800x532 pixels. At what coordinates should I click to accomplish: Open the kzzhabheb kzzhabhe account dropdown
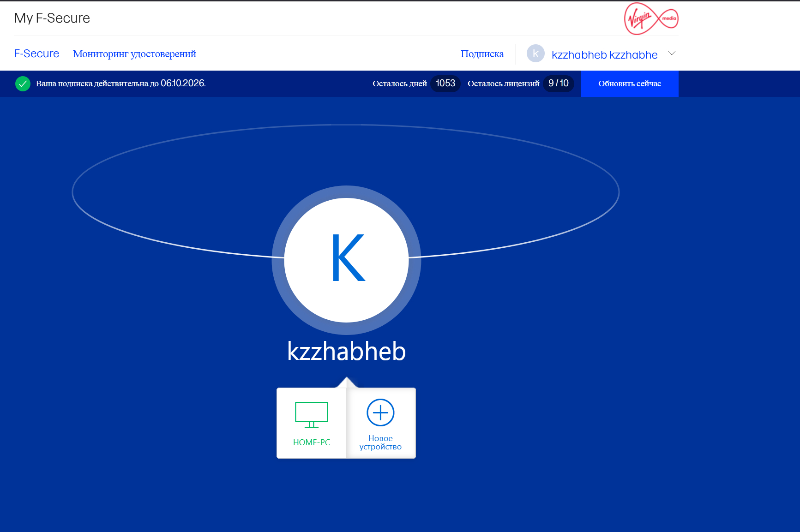pos(604,55)
